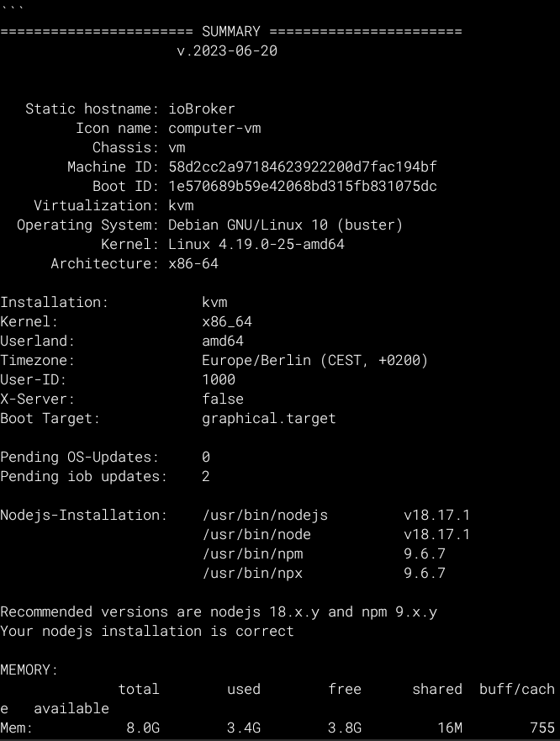
Task: Click the SUMMARY heading text
Action: 230,31
